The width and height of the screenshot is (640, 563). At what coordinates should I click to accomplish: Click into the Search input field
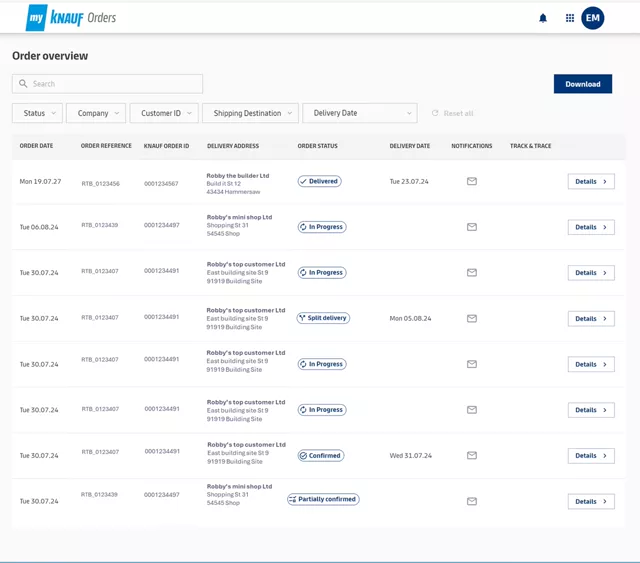click(x=107, y=84)
